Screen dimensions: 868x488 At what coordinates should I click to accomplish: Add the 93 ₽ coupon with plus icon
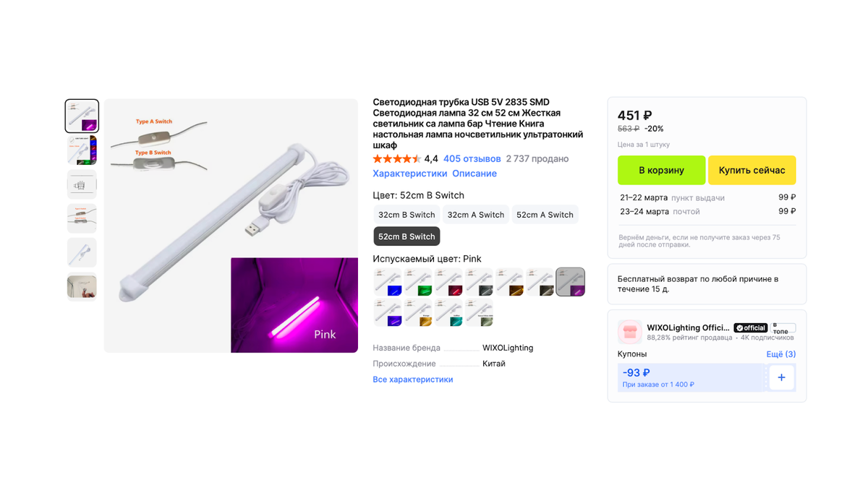pos(781,377)
